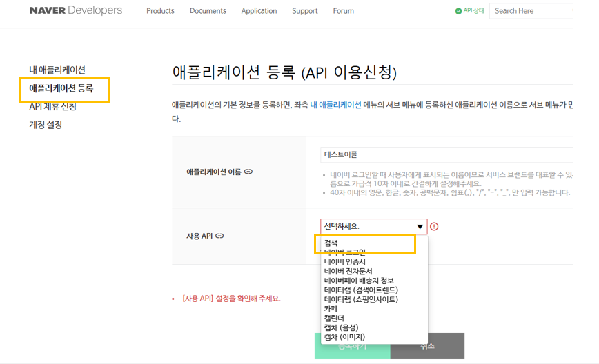Select 네이버 전자문서 from the API list
The image size is (599, 364).
374,272
